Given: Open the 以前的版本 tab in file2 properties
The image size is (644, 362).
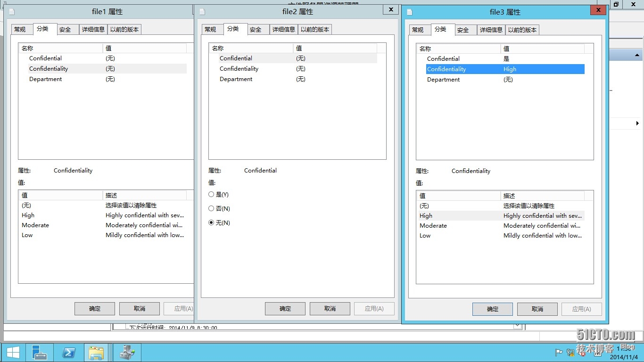Looking at the screenshot, I should (x=315, y=29).
